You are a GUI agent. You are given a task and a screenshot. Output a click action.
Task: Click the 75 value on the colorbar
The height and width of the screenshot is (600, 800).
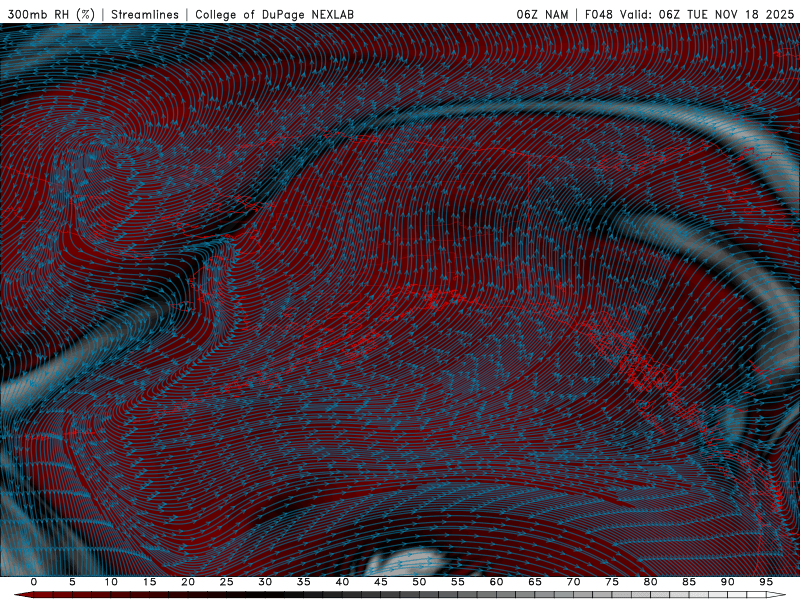612,582
